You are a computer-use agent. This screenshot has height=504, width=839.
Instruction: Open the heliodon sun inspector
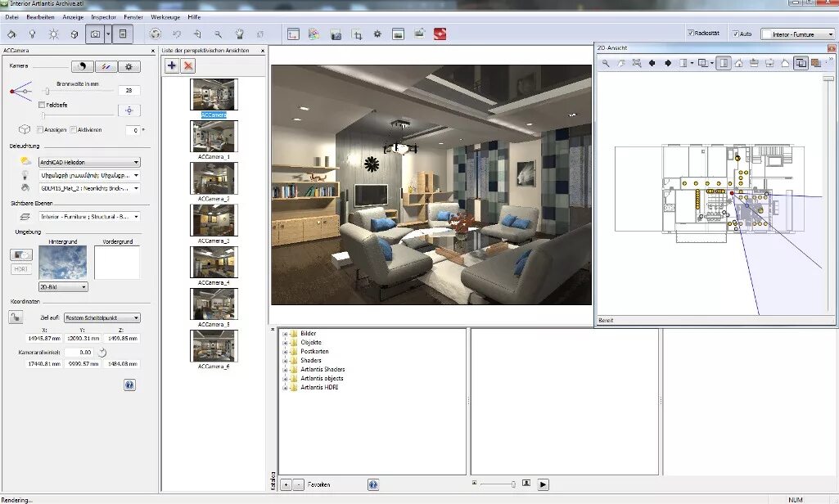(x=53, y=34)
